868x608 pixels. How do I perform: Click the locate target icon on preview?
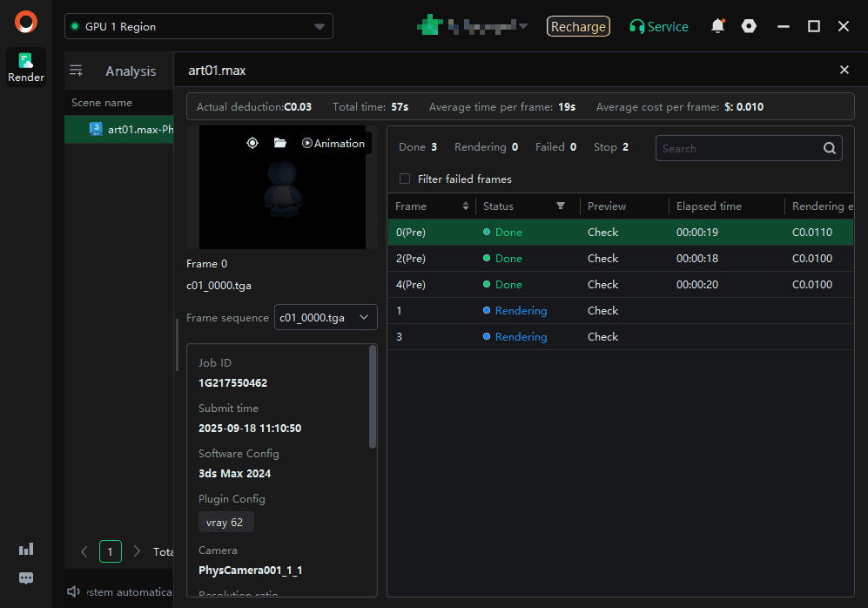click(x=252, y=143)
